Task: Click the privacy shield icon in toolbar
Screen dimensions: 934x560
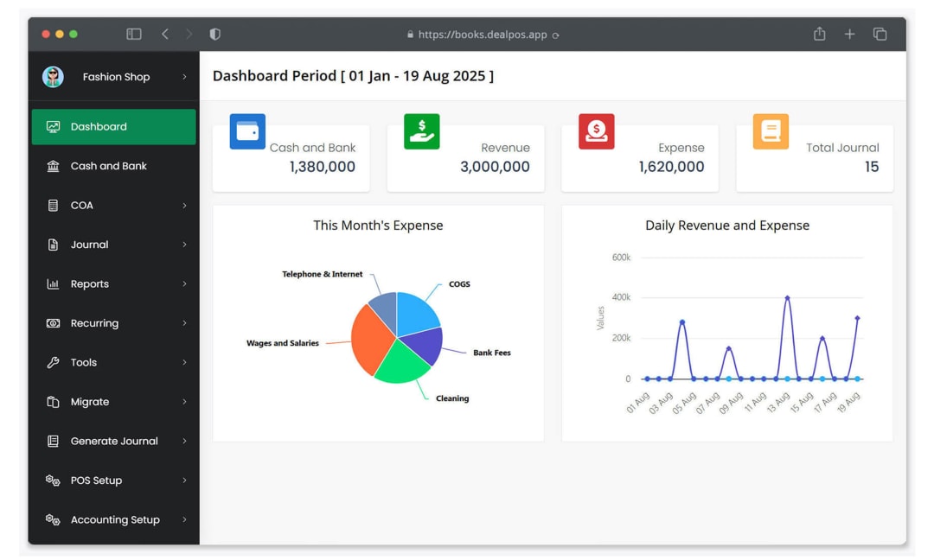Action: [215, 34]
